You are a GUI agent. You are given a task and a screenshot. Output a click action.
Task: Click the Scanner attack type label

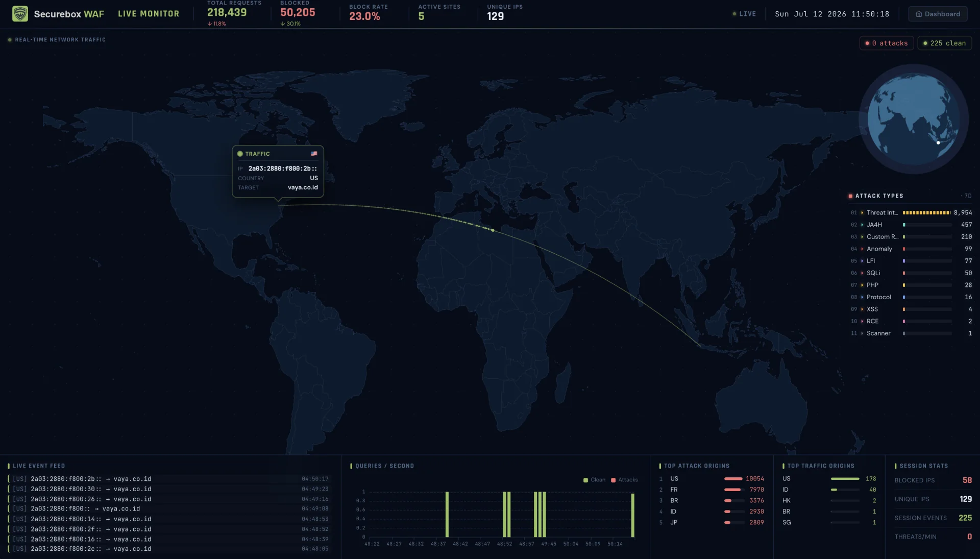878,333
